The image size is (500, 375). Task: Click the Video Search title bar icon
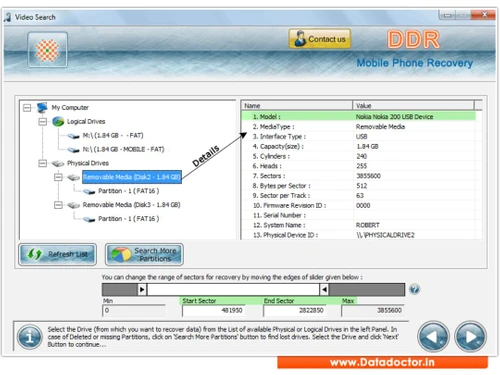(8, 17)
